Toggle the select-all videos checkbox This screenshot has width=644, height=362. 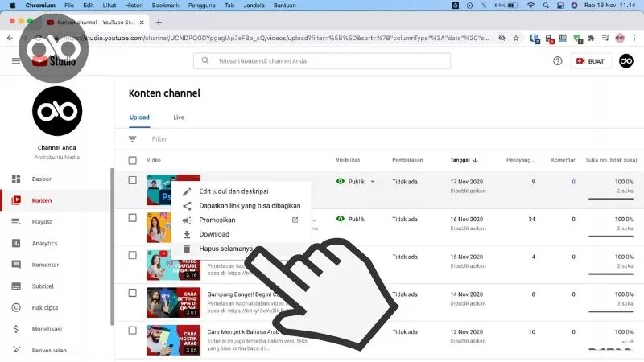pyautogui.click(x=132, y=160)
